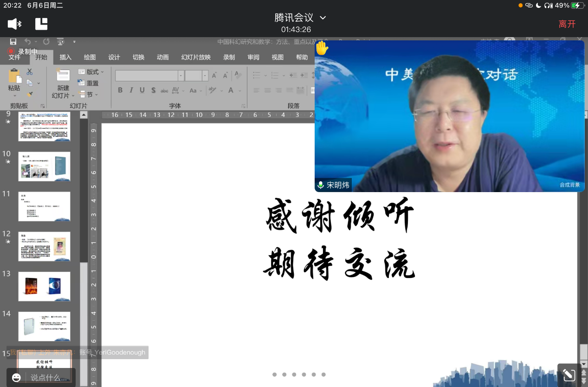This screenshot has height=387, width=588.
Task: Leave the meeting with 离开 button
Action: tap(567, 24)
